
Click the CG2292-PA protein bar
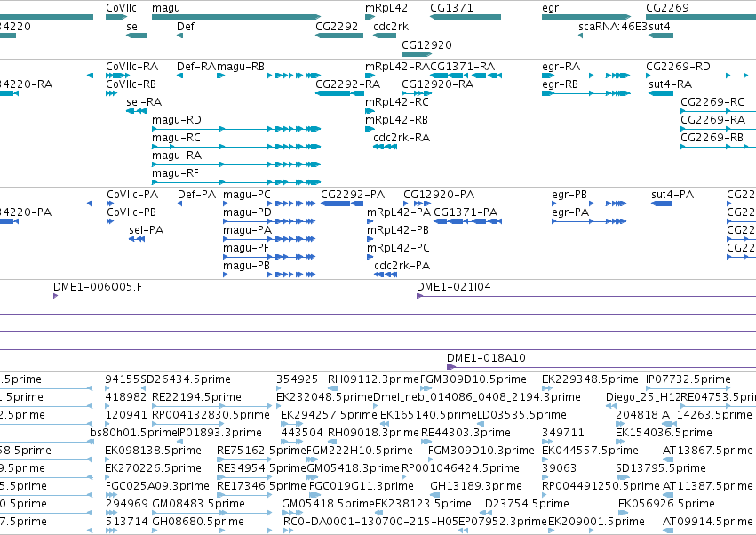pyautogui.click(x=342, y=204)
